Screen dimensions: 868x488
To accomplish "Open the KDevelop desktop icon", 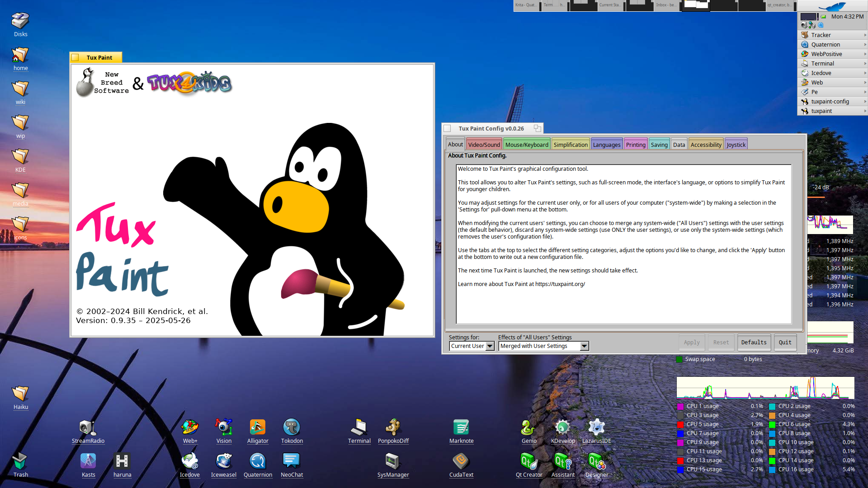I will (x=562, y=427).
